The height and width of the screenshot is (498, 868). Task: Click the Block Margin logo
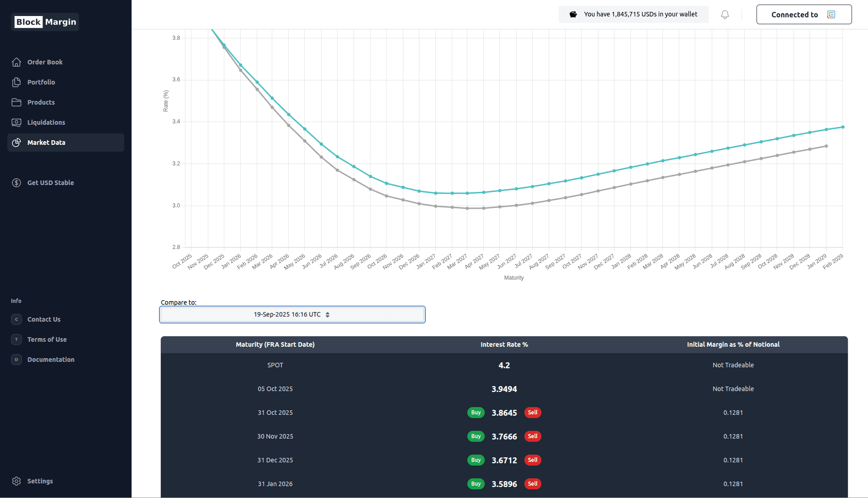click(x=45, y=22)
